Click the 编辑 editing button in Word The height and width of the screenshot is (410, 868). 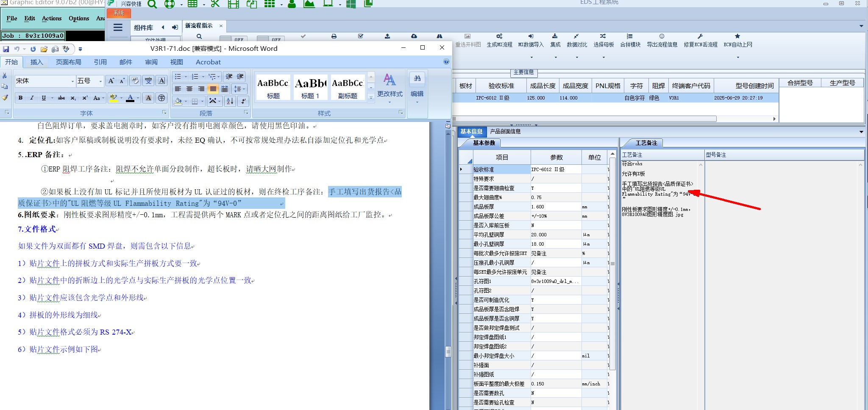coord(417,88)
